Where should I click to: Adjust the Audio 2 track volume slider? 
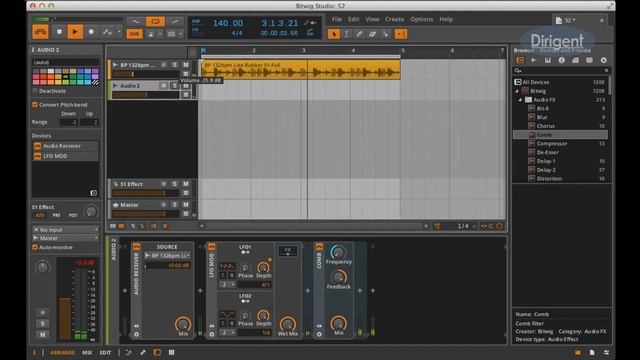coord(146,95)
